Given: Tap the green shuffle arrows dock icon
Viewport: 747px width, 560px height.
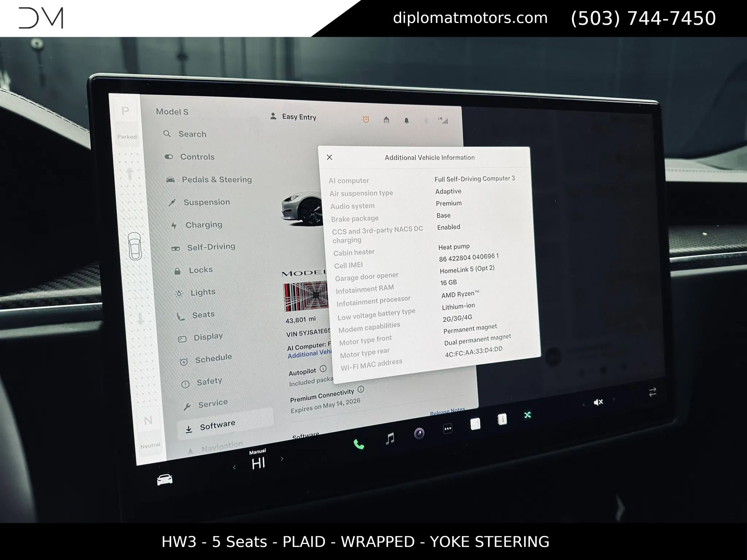Looking at the screenshot, I should pos(527,415).
